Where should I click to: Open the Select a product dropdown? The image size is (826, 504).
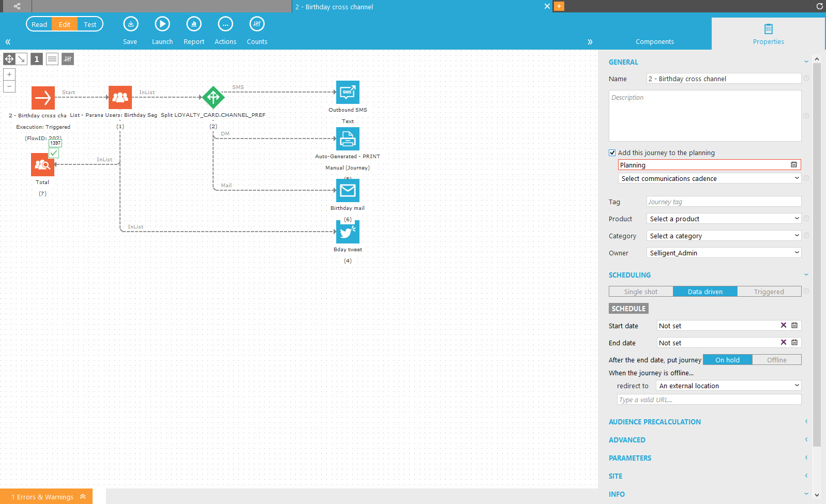click(x=724, y=219)
